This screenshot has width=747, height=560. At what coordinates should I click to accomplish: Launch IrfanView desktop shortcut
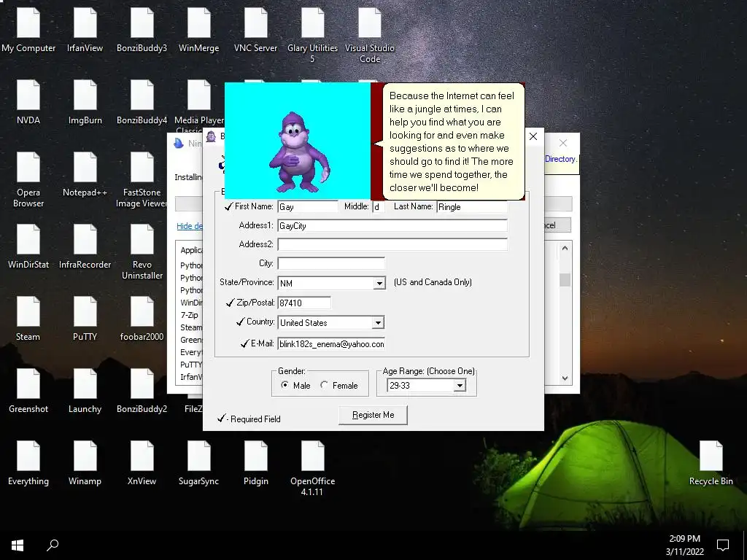(85, 31)
